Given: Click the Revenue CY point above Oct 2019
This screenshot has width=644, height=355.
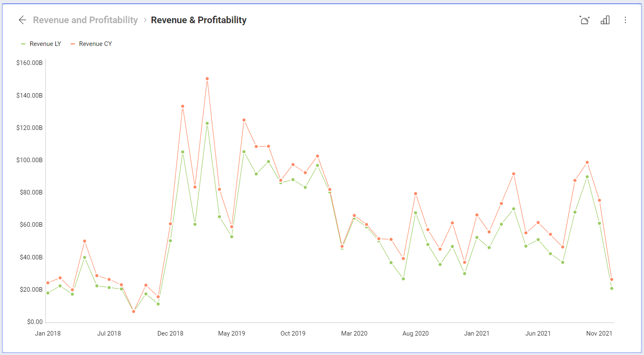Looking at the screenshot, I should tap(293, 165).
